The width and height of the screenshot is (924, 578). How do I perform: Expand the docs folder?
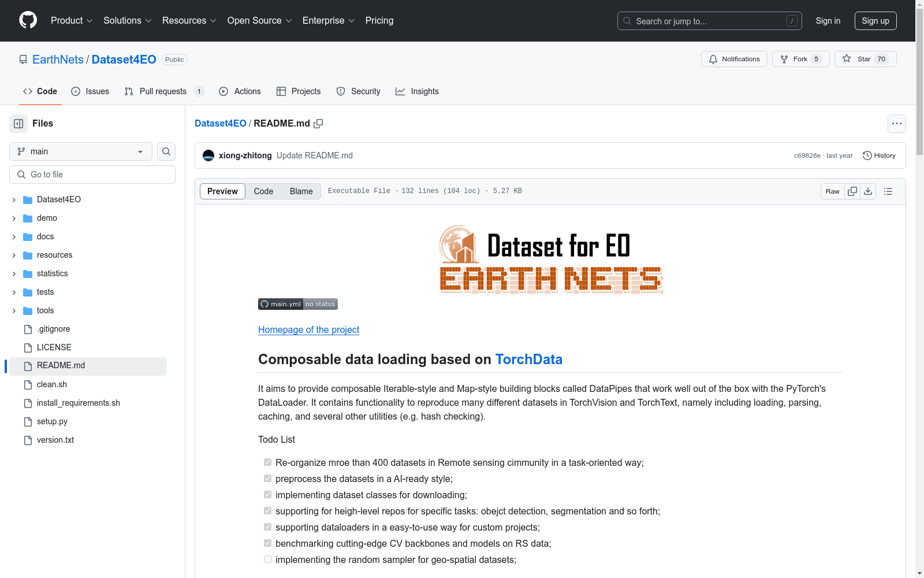pos(14,236)
